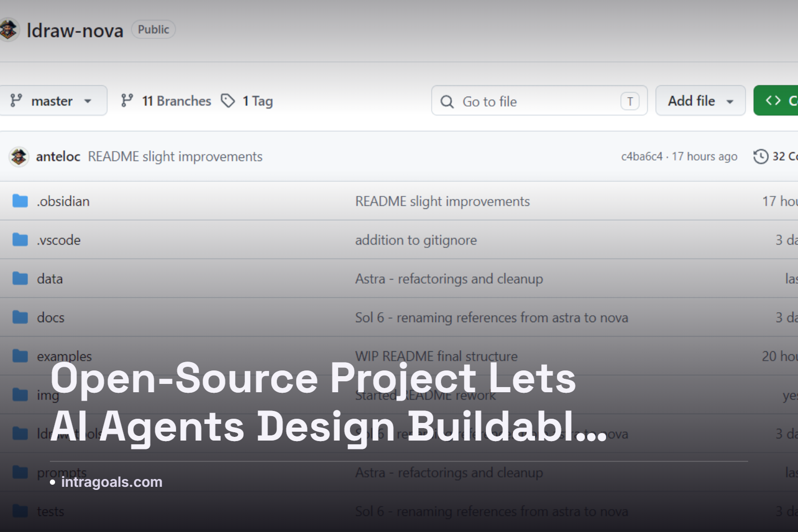Viewport: 798px width, 532px height.
Task: Open the commits history clock icon
Action: click(x=761, y=156)
